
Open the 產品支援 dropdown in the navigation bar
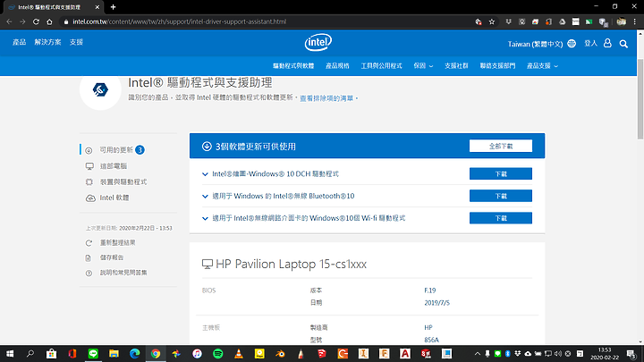pyautogui.click(x=542, y=65)
